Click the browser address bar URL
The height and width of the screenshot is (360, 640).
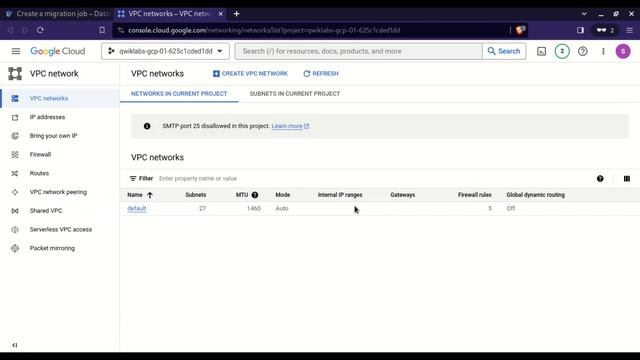point(264,30)
